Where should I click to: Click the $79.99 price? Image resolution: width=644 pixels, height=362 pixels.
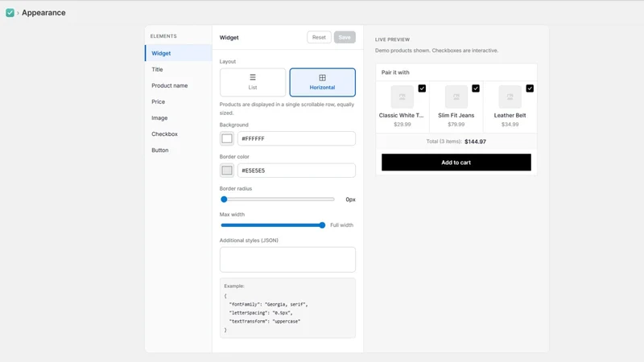click(456, 125)
